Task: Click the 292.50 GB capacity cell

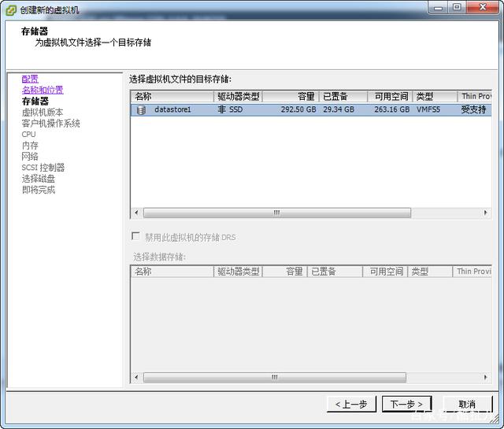Action: tap(298, 109)
